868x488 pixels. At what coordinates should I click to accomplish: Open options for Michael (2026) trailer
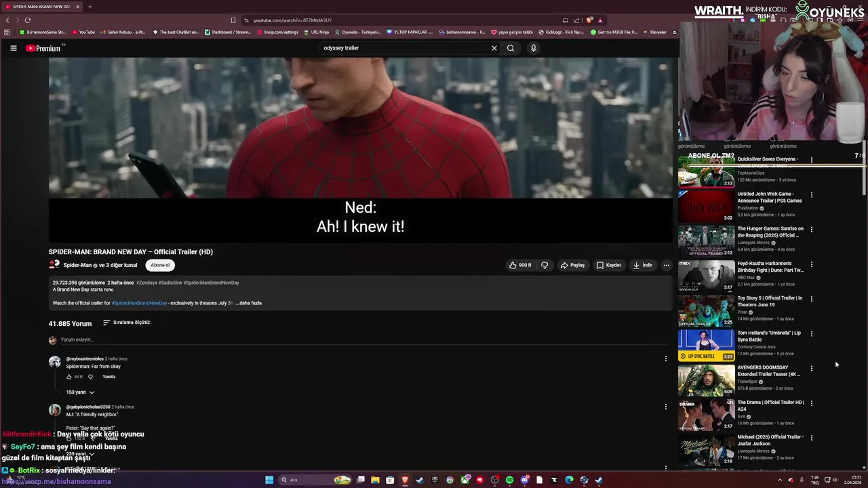coord(812,438)
